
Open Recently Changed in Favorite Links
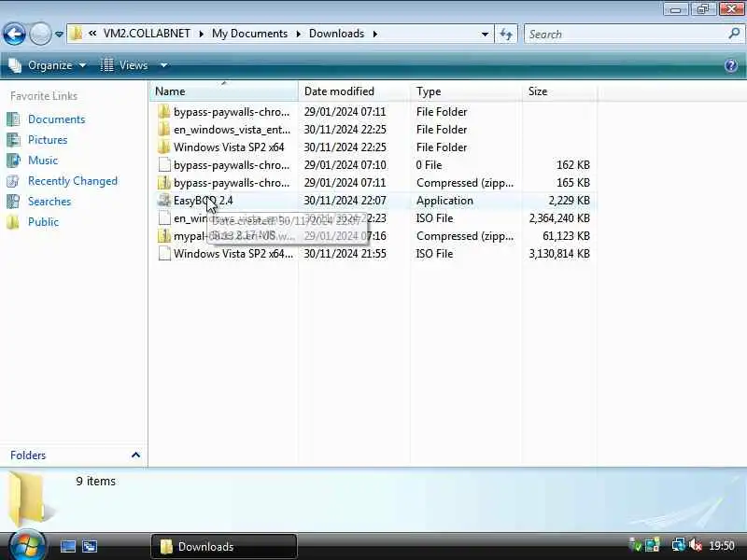click(73, 181)
